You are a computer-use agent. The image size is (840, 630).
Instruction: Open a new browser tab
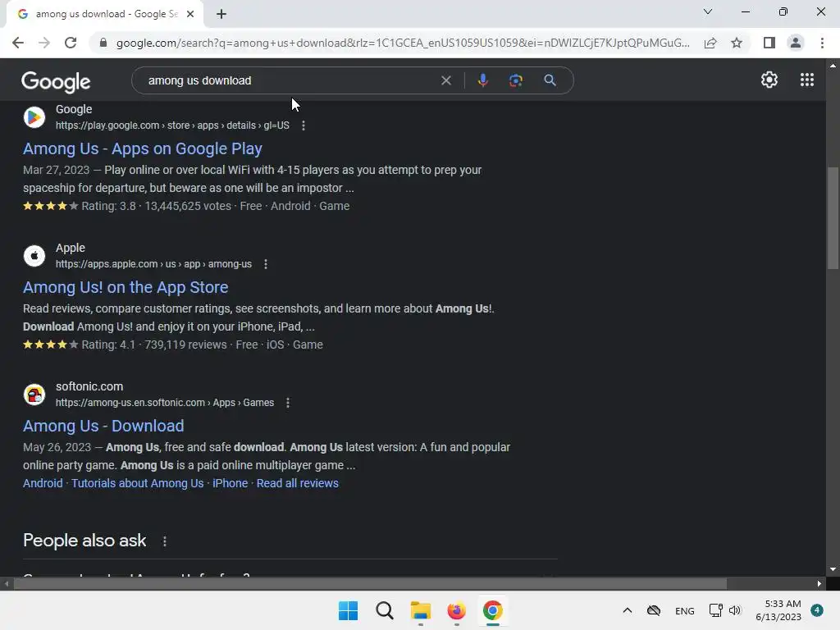[221, 14]
